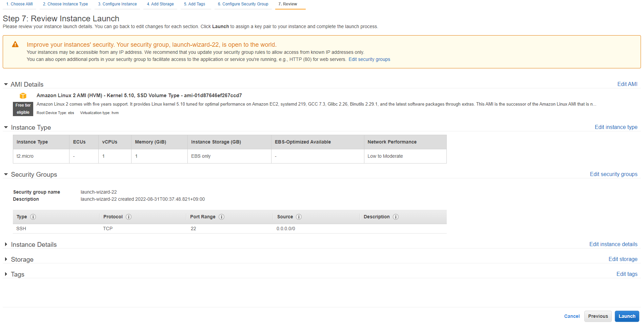Open the Edit instance details link
Viewport: 644px width, 327px height.
tap(613, 244)
